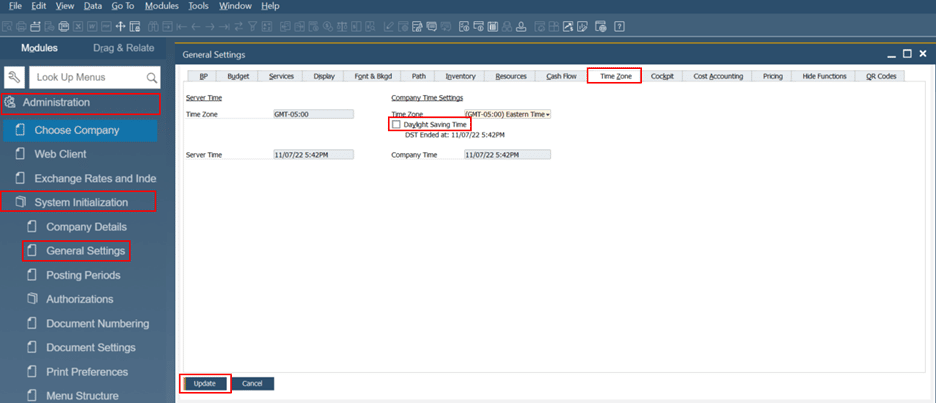The height and width of the screenshot is (403, 936).
Task: Click the Company Time value field
Action: click(x=507, y=155)
